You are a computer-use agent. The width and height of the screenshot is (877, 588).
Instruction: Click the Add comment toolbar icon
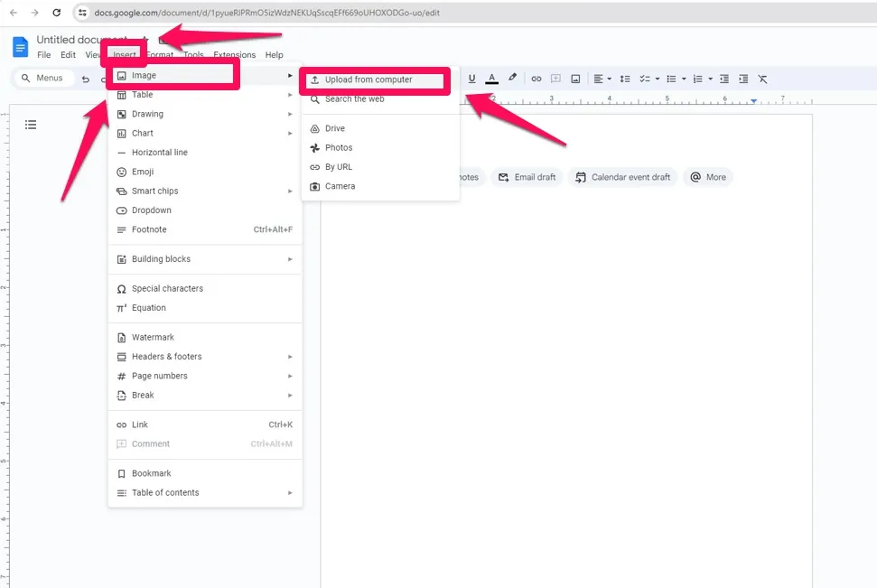(555, 79)
